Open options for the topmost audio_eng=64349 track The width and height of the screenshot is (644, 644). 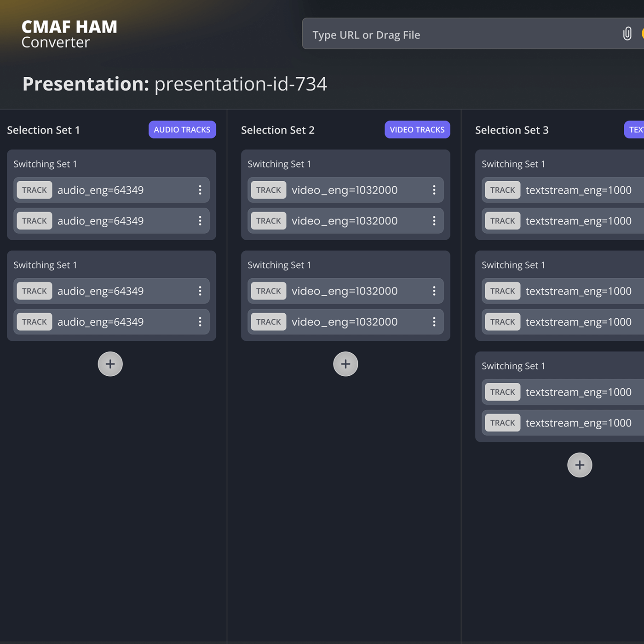click(x=200, y=190)
